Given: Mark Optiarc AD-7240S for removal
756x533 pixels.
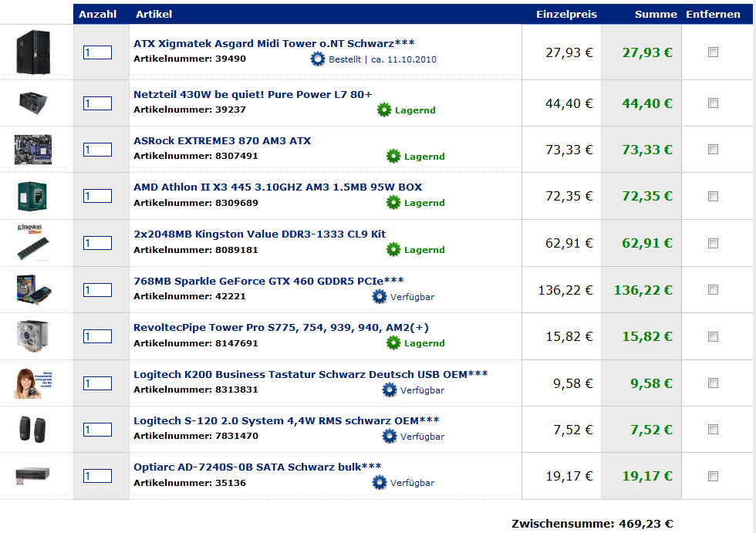Looking at the screenshot, I should tap(713, 476).
